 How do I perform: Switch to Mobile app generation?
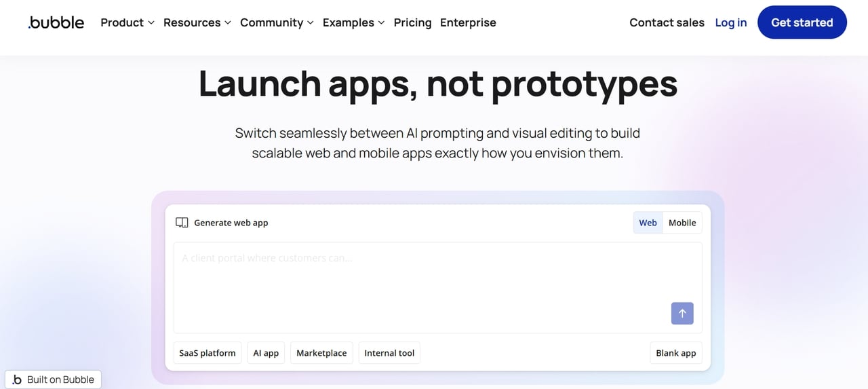coord(682,223)
